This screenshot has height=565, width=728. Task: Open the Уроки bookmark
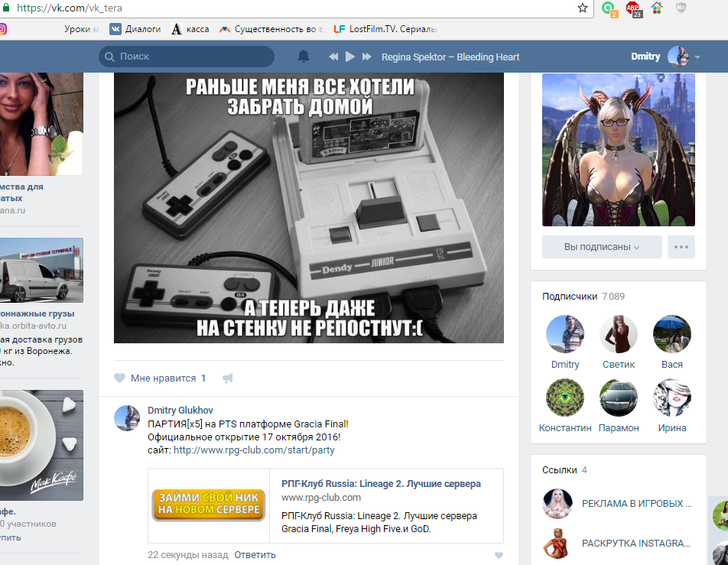pyautogui.click(x=81, y=29)
